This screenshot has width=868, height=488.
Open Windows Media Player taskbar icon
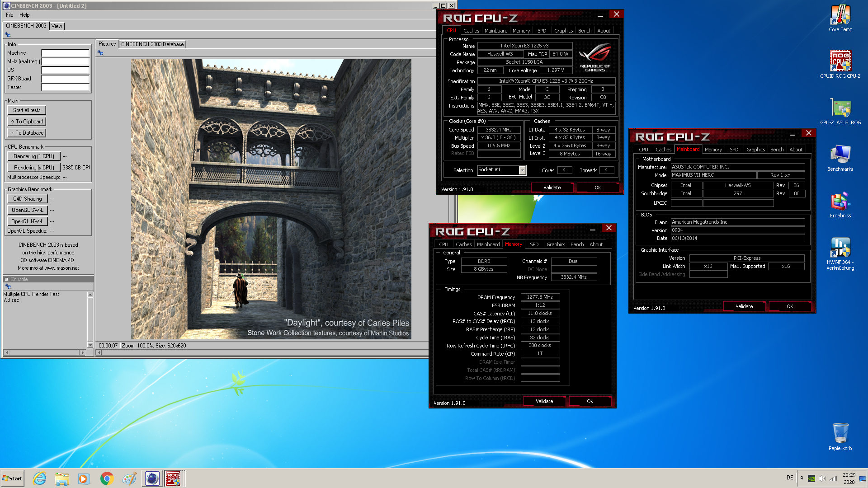(84, 479)
